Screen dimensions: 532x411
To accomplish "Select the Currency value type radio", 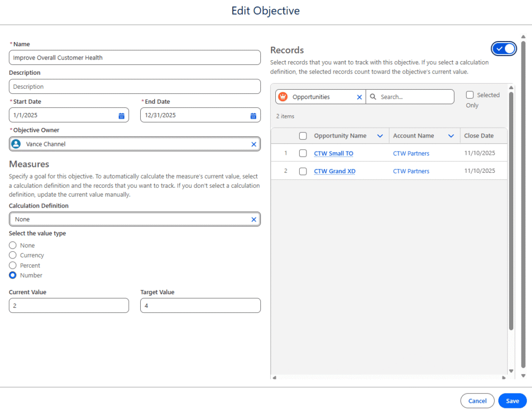I will coord(13,255).
